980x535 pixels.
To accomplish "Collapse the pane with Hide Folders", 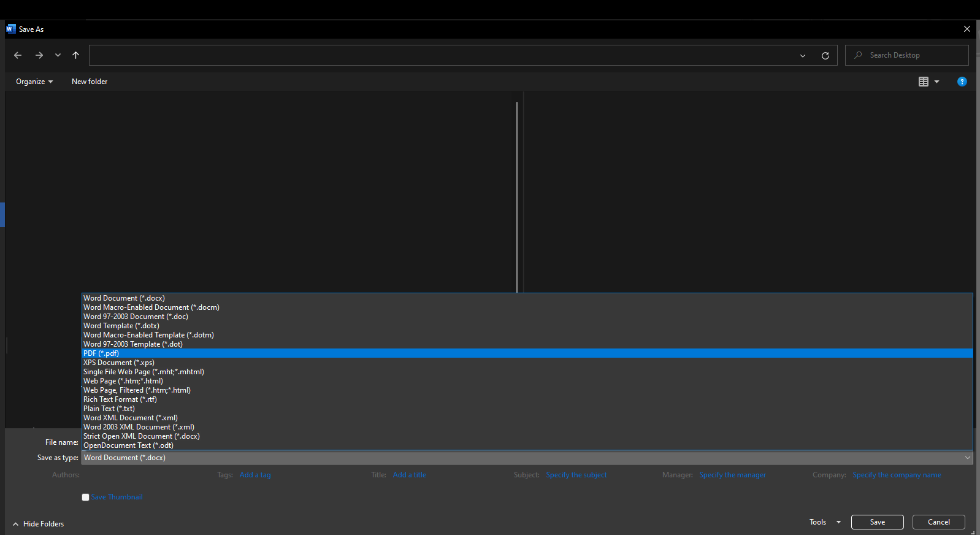I will [38, 524].
